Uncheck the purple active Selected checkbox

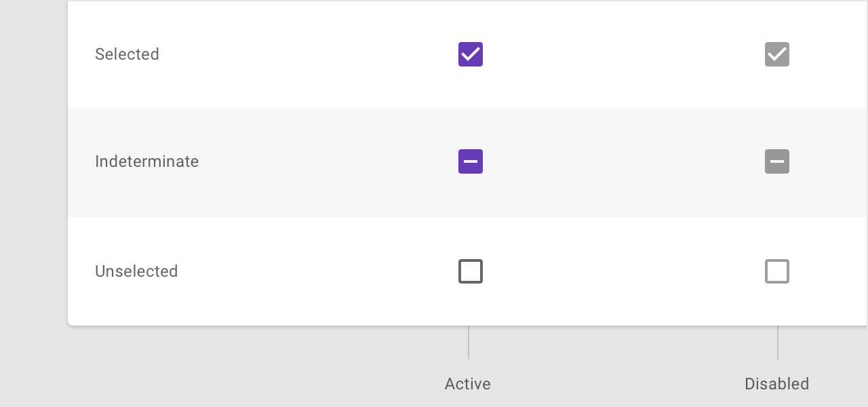click(471, 54)
